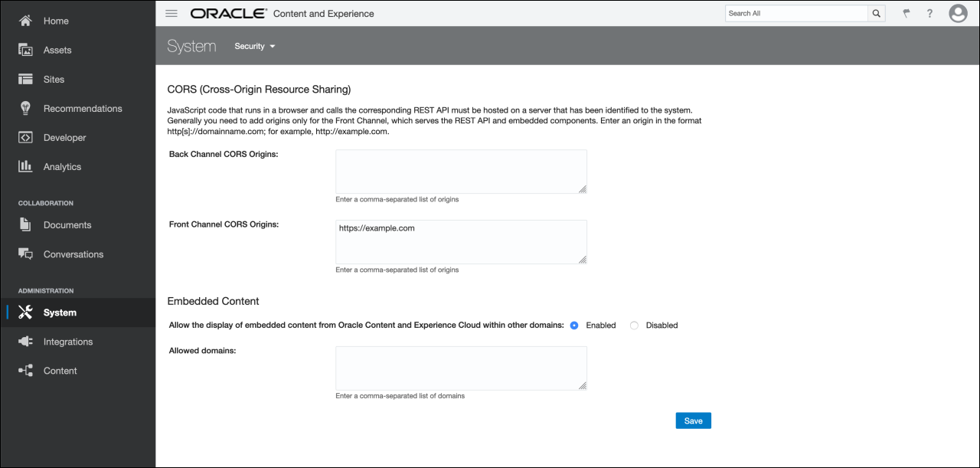Click the Save button
Viewport: 980px width, 468px height.
pos(693,421)
